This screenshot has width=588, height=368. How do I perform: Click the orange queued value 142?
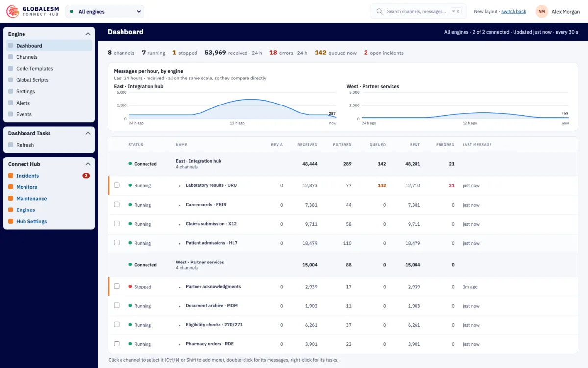(x=382, y=185)
